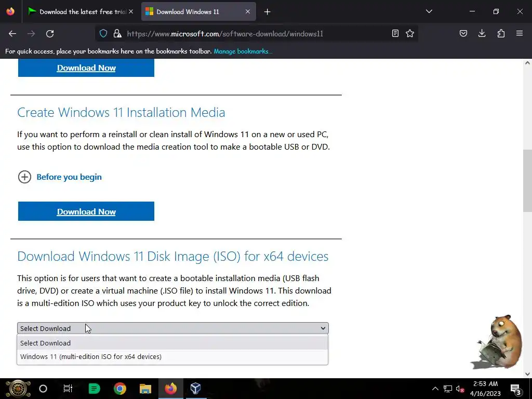
Task: Click the muted volume tray icon
Action: (460, 389)
